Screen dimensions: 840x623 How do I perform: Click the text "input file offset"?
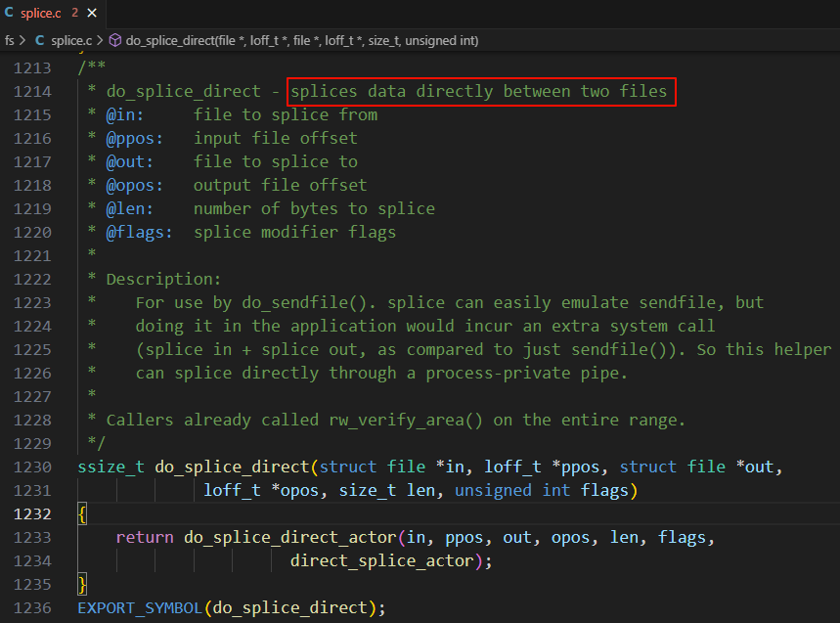pyautogui.click(x=276, y=139)
